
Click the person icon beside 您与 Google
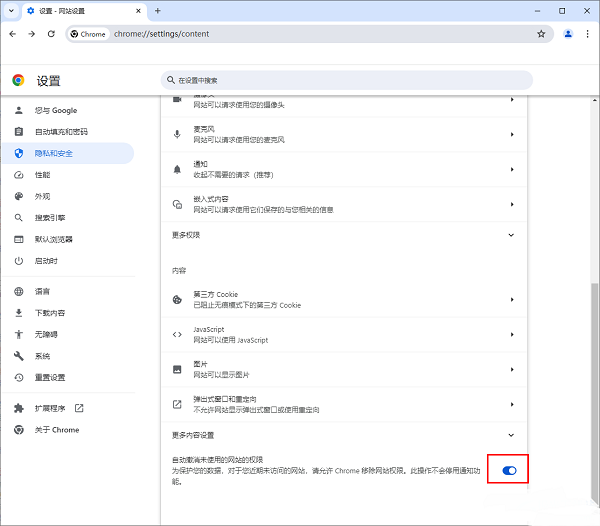point(19,111)
